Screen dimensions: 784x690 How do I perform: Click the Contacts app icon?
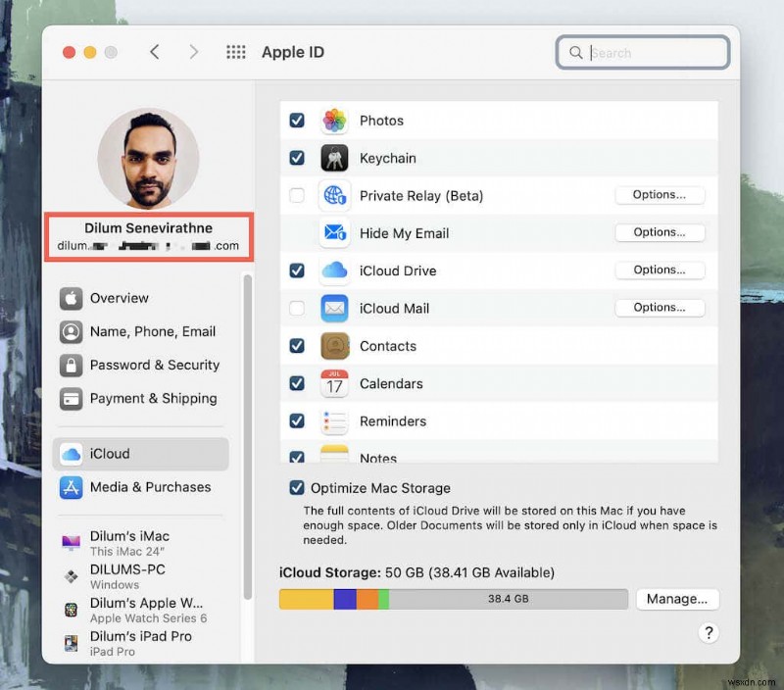pos(334,346)
